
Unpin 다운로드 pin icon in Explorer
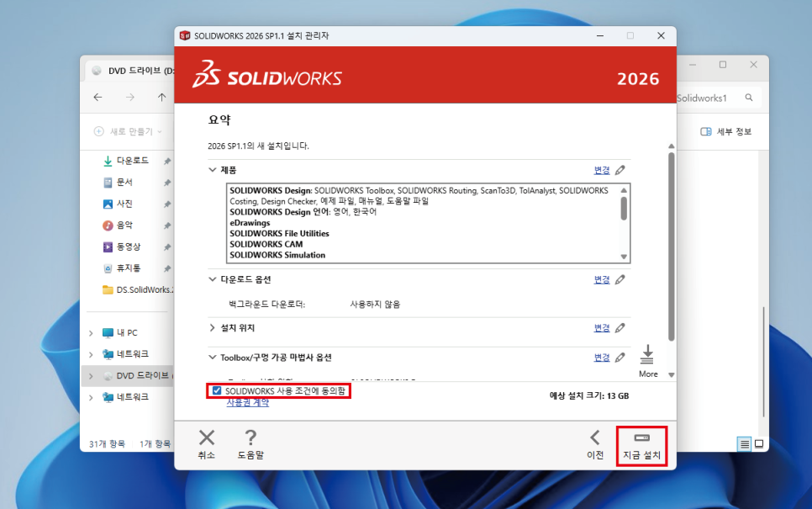pos(167,162)
